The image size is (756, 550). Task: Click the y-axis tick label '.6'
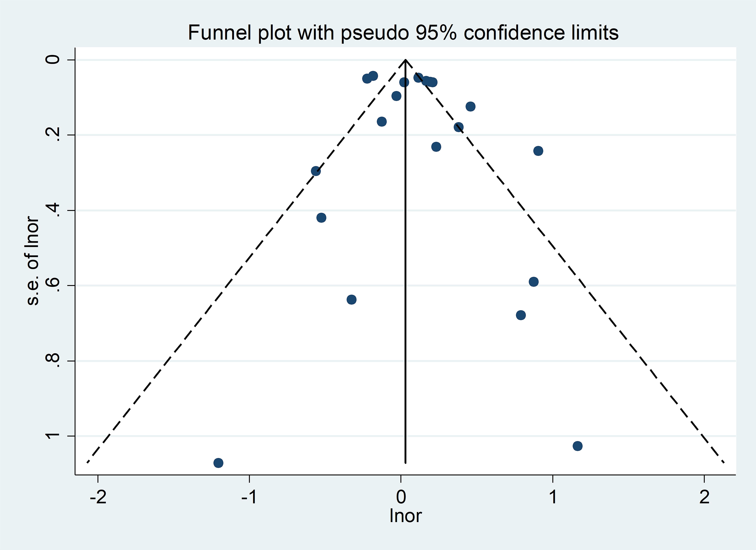(x=53, y=285)
